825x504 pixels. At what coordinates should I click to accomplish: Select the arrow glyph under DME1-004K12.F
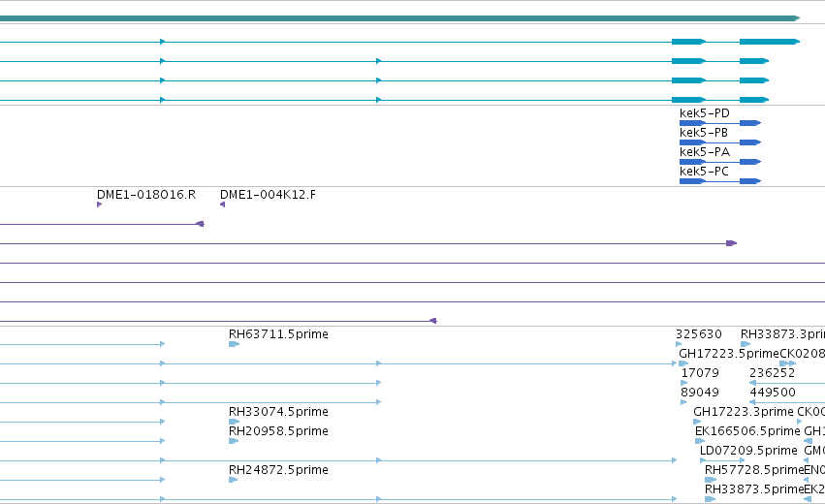[x=223, y=205]
